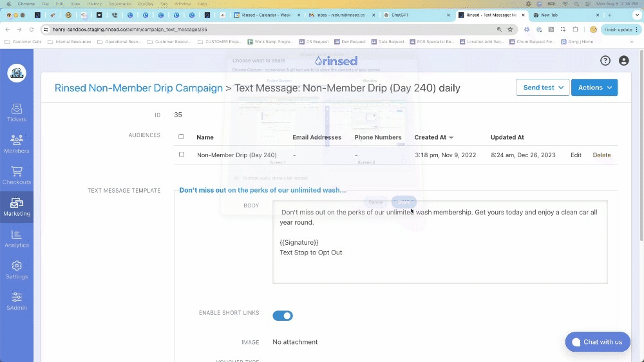Open the Chrome menu bar item
644x362 pixels.
[x=26, y=4]
